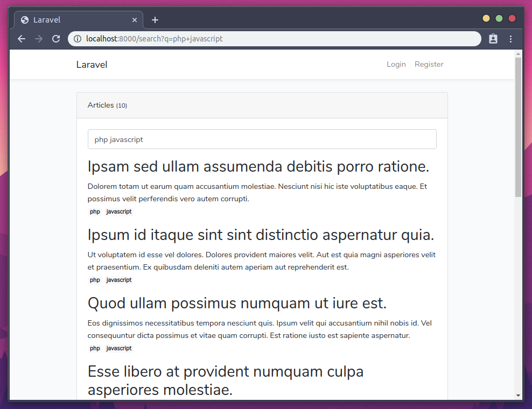Viewport: 532px width, 409px height.
Task: Click the Laravel brand link in navbar
Action: (92, 64)
